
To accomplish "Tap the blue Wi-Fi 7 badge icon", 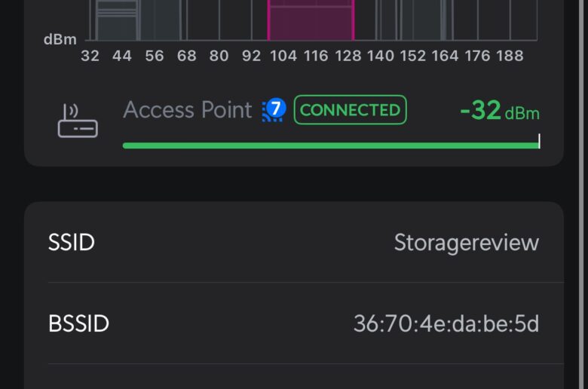I will (274, 110).
